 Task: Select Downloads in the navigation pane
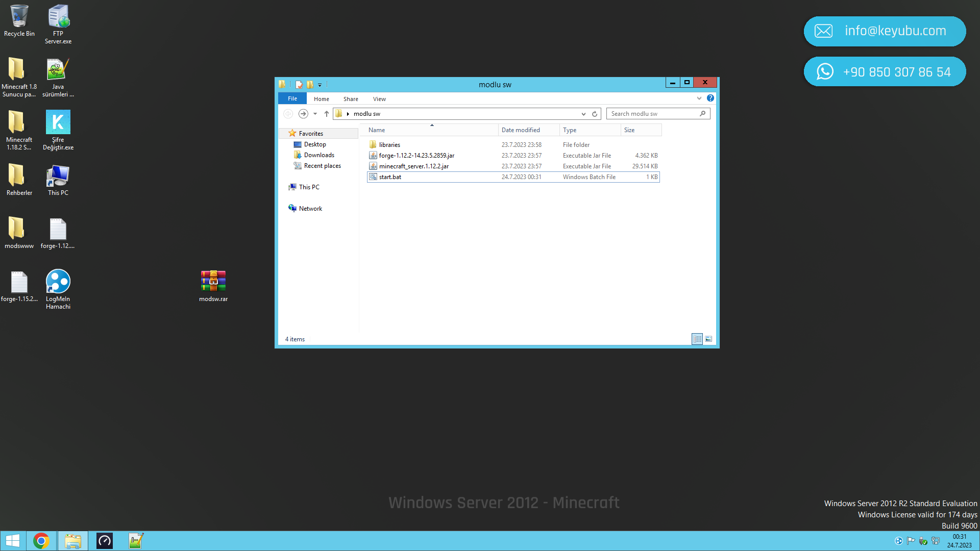(x=319, y=155)
